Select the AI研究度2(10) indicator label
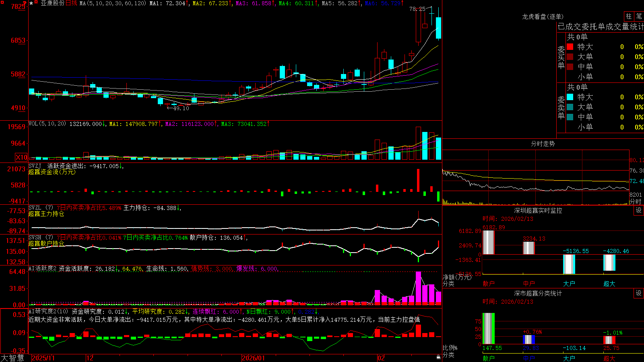 [x=48, y=311]
